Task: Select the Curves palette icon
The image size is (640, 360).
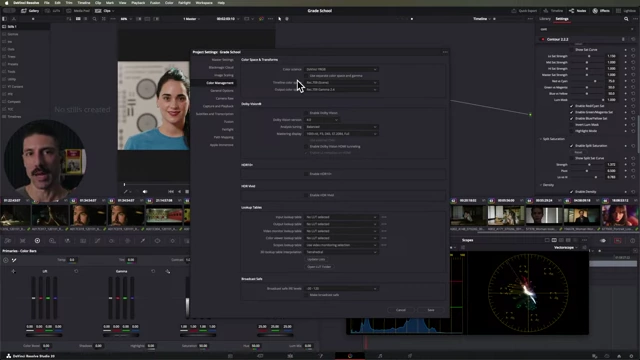Action: click(97, 241)
